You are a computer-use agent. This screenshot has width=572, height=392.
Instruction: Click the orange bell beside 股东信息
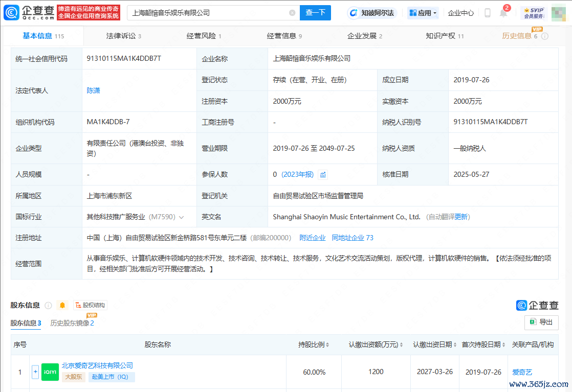pos(62,305)
